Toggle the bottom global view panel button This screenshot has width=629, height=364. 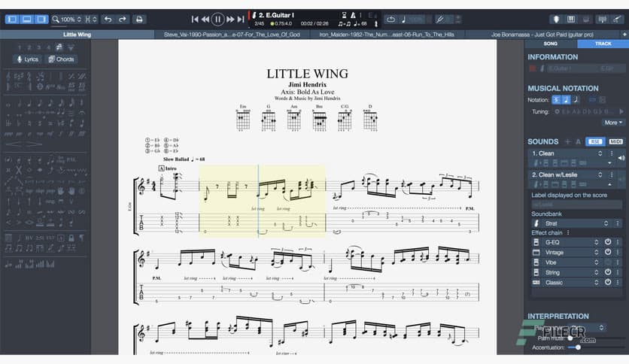(26, 19)
